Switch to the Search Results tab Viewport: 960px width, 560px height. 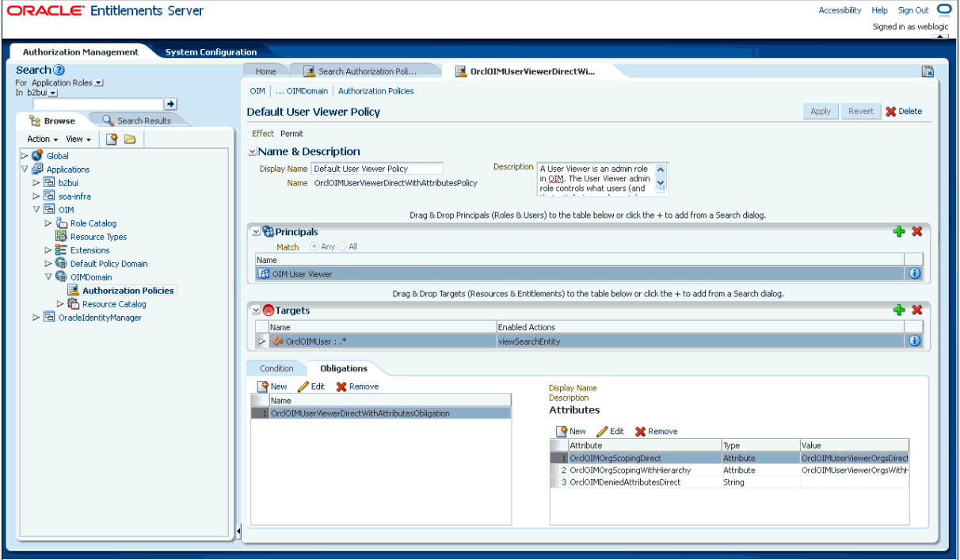point(136,121)
